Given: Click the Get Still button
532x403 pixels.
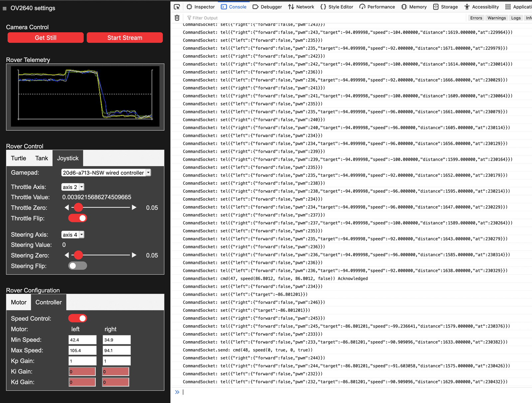Looking at the screenshot, I should tap(46, 38).
